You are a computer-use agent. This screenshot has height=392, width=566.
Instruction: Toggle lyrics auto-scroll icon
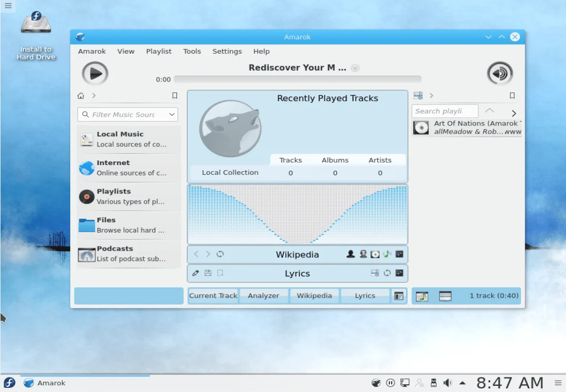[375, 273]
